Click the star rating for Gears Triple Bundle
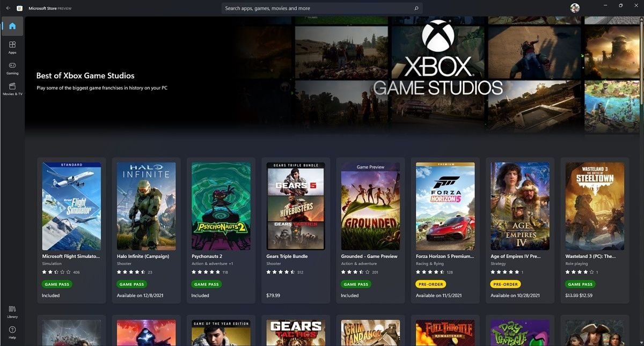This screenshot has width=644, height=346. [281, 273]
